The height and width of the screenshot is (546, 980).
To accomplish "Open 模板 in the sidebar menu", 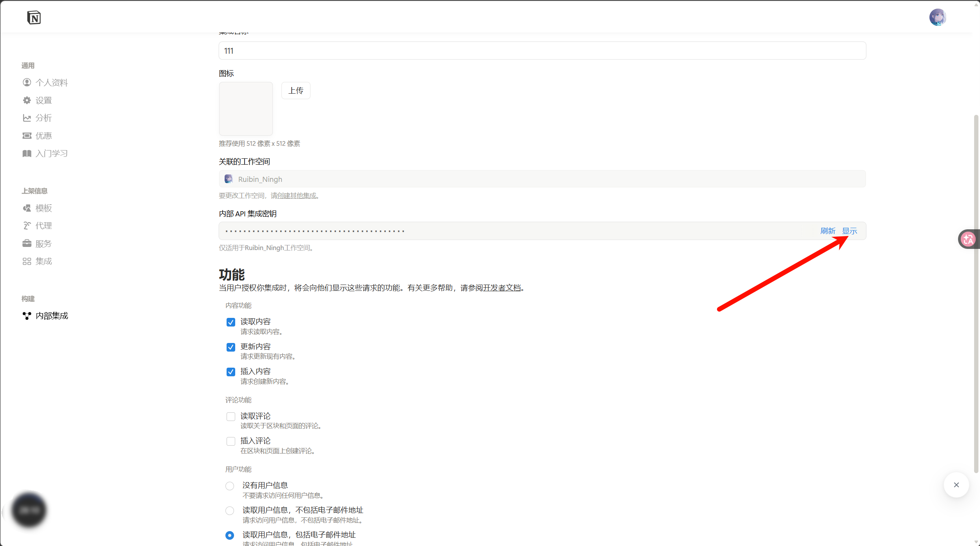I will [x=44, y=208].
